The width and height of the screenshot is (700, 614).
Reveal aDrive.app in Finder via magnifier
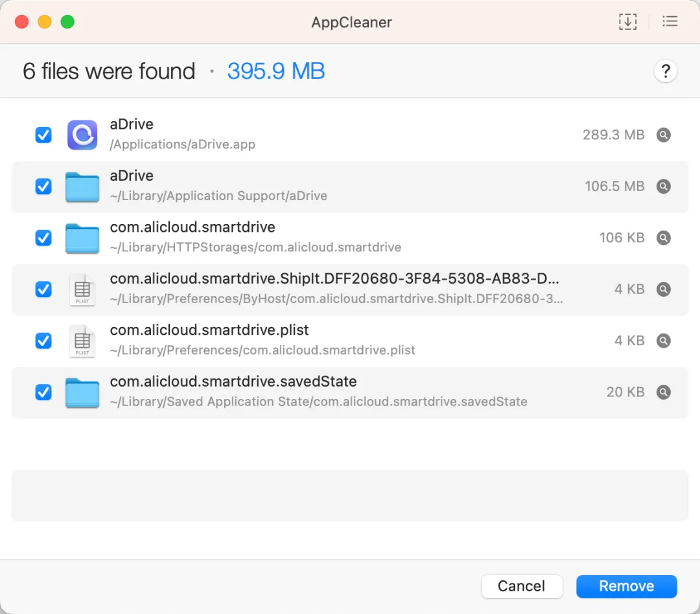(x=664, y=135)
